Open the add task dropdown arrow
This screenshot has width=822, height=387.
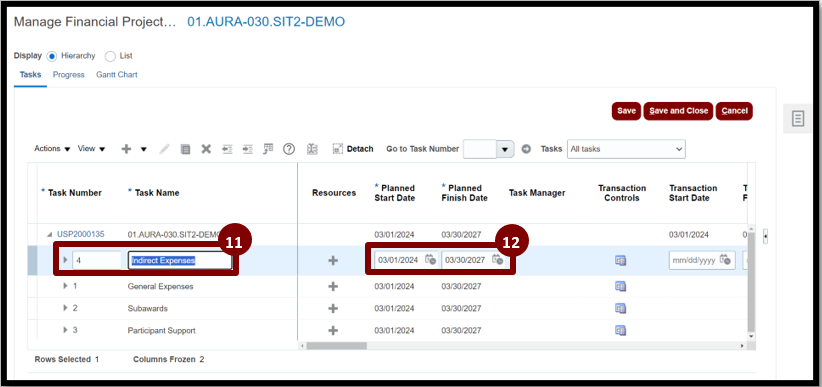pos(143,149)
